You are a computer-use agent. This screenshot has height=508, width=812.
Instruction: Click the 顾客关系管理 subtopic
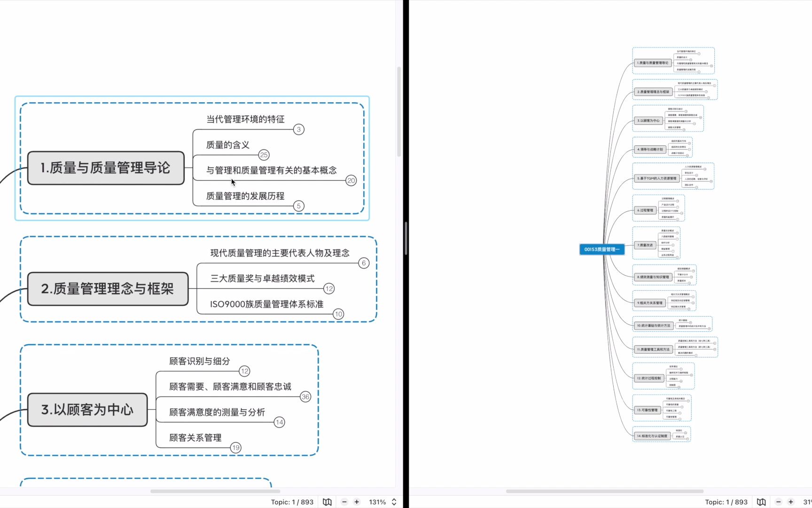(195, 437)
